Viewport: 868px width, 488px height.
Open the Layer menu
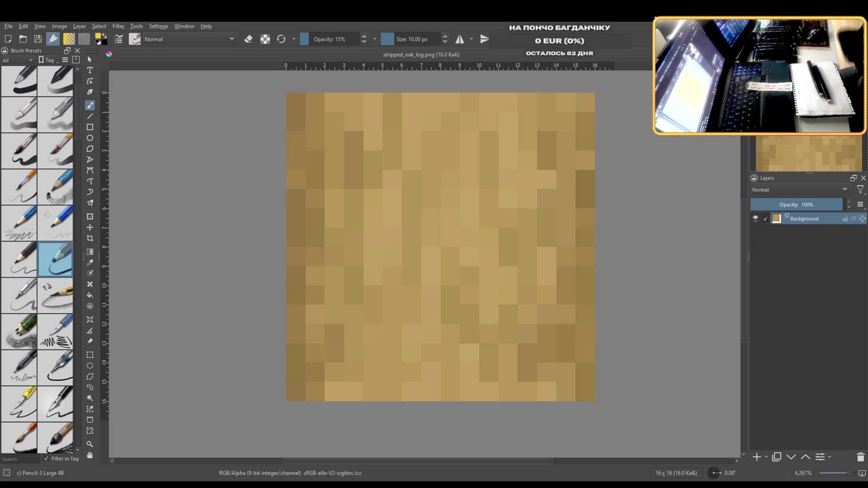click(79, 26)
